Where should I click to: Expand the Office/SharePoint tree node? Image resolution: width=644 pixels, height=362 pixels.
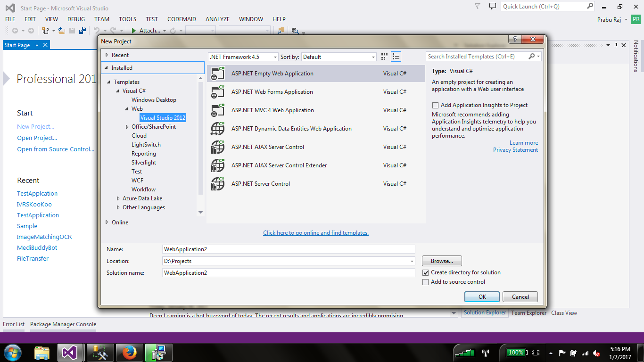click(127, 127)
